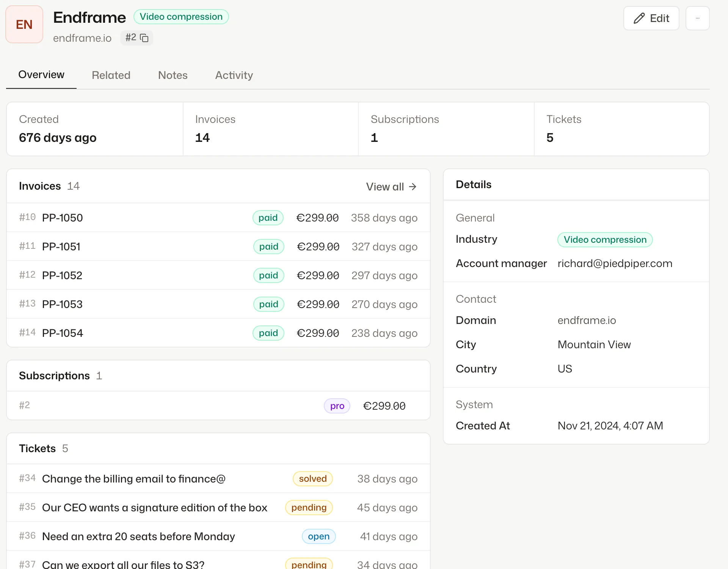Screen dimensions: 728x569
Task: Click endframe.io under the company name
Action: coord(82,38)
